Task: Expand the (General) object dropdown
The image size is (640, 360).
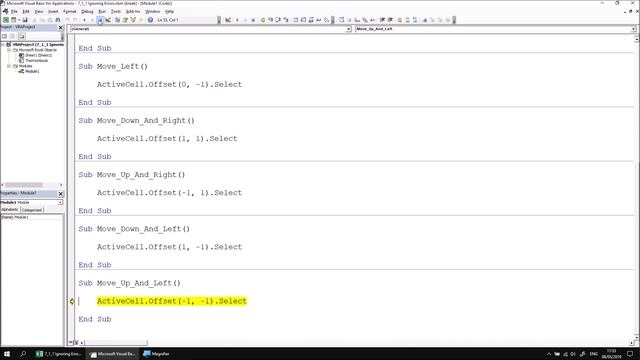Action: point(349,29)
